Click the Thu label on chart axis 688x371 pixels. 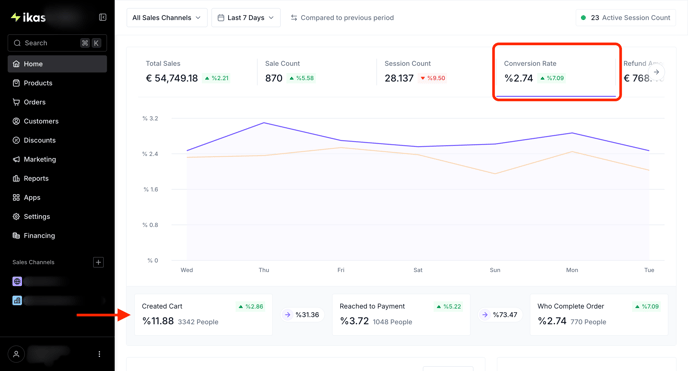coord(264,270)
